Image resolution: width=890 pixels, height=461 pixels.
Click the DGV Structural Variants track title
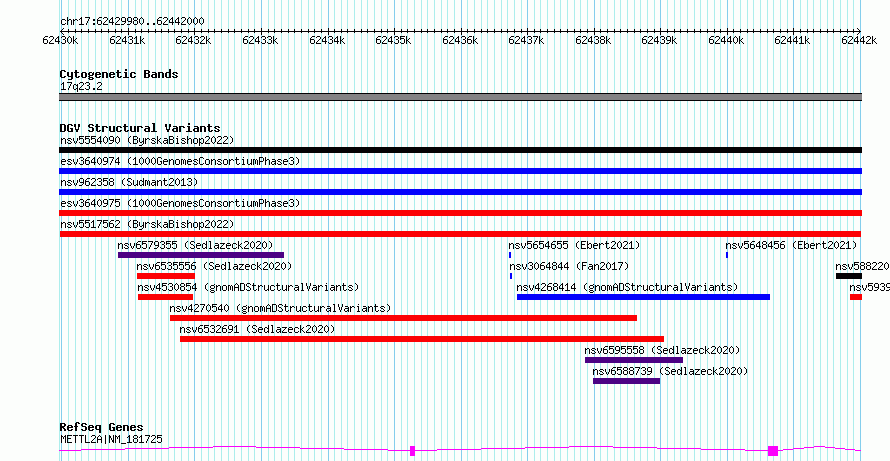tap(140, 128)
